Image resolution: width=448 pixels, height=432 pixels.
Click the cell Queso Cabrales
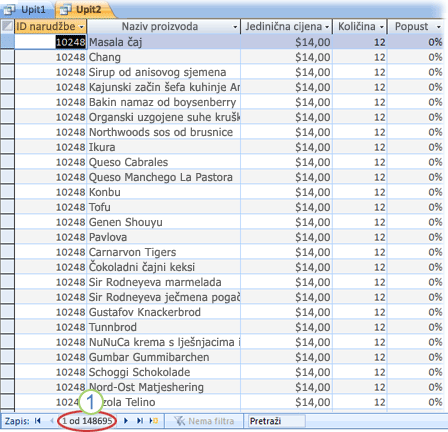(164, 162)
